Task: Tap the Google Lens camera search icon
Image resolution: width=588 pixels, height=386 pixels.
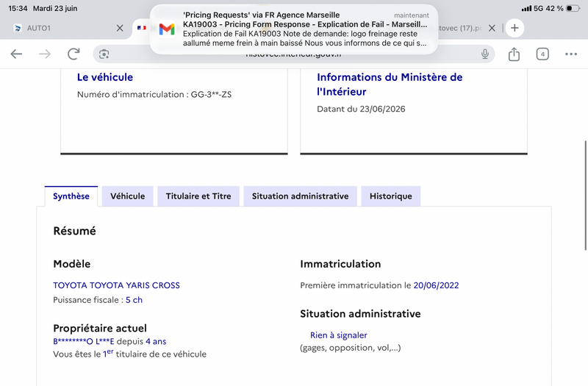Action: [x=104, y=54]
